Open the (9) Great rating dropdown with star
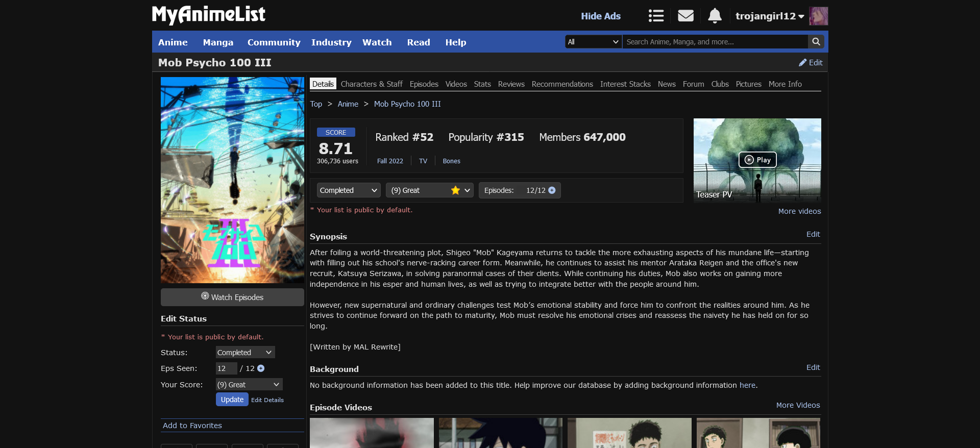This screenshot has width=980, height=448. (430, 190)
